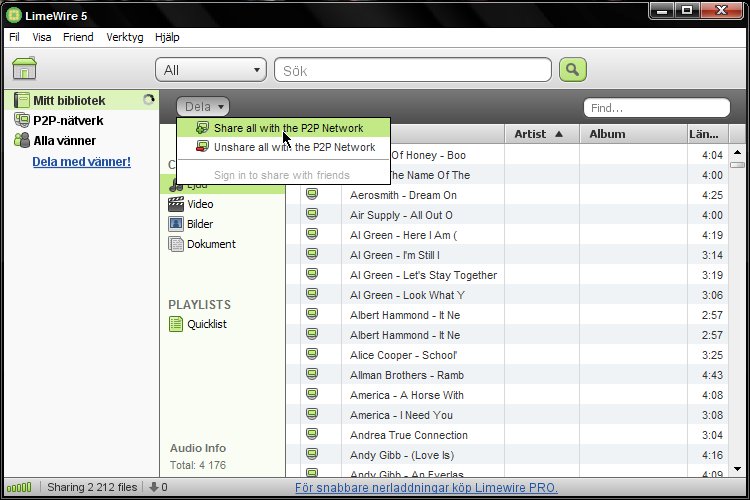Select P2P-nätverk in sidebar
Viewport: 750px width, 500px height.
tap(81, 120)
